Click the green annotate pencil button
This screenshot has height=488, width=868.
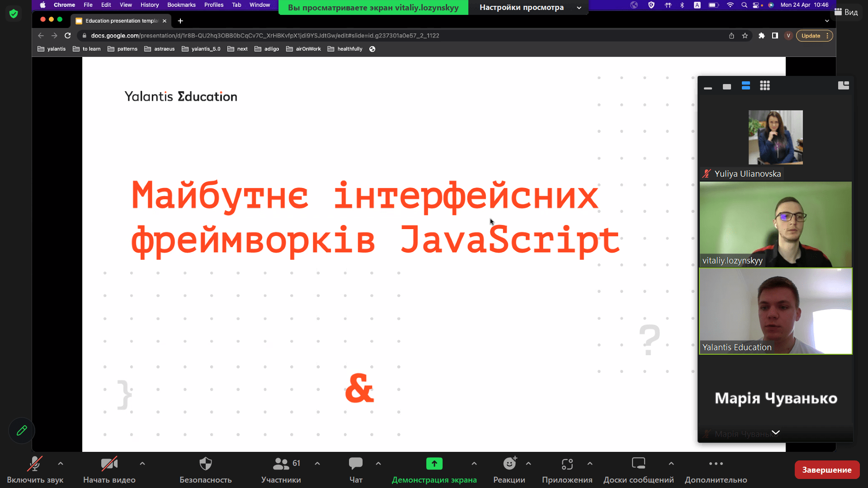click(22, 431)
